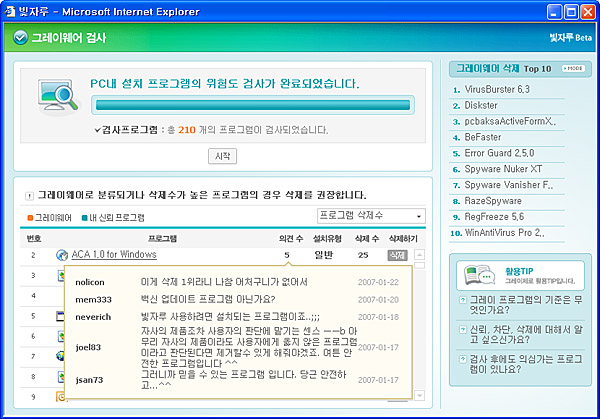This screenshot has height=419, width=600.
Task: Click the scan progress bar
Action: coord(253,105)
